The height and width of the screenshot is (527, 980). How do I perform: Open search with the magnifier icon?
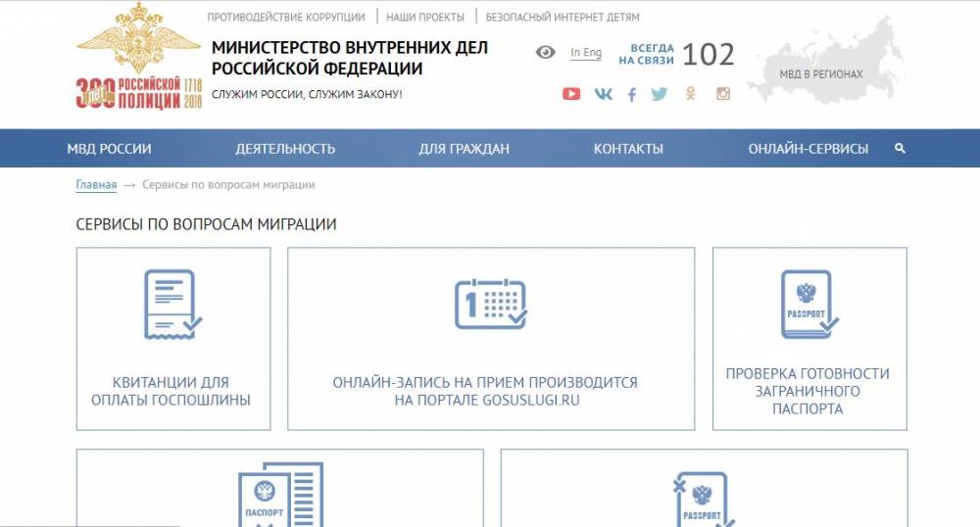[x=900, y=149]
